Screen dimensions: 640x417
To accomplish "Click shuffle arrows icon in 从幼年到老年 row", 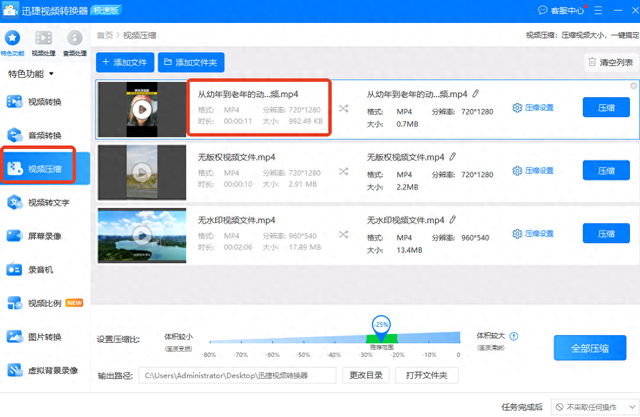I will coord(344,109).
